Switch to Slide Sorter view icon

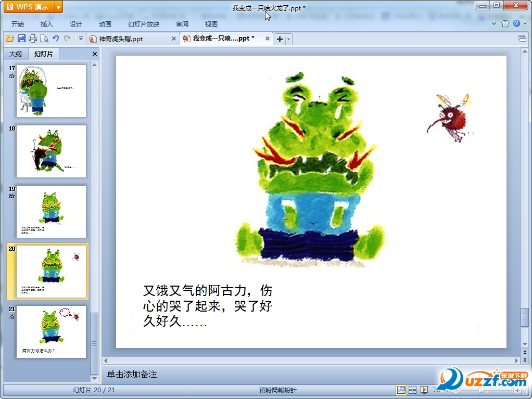point(413,390)
